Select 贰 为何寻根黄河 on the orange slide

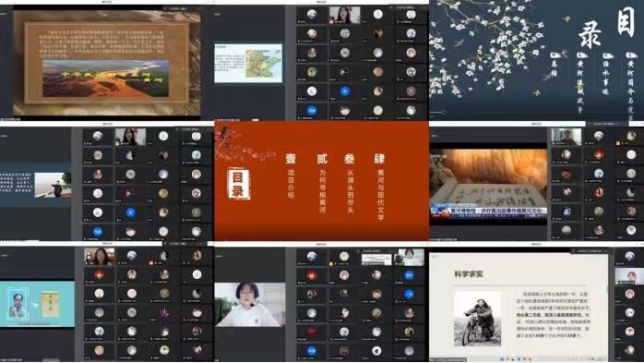pyautogui.click(x=322, y=183)
